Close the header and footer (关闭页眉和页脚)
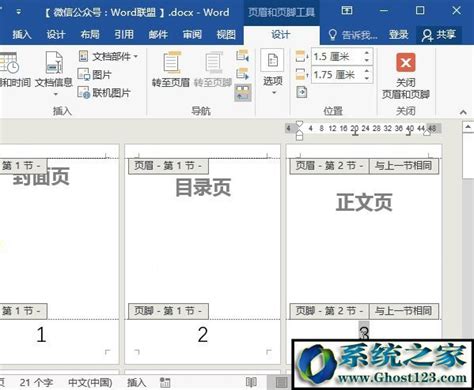The width and height of the screenshot is (474, 390). [x=406, y=76]
